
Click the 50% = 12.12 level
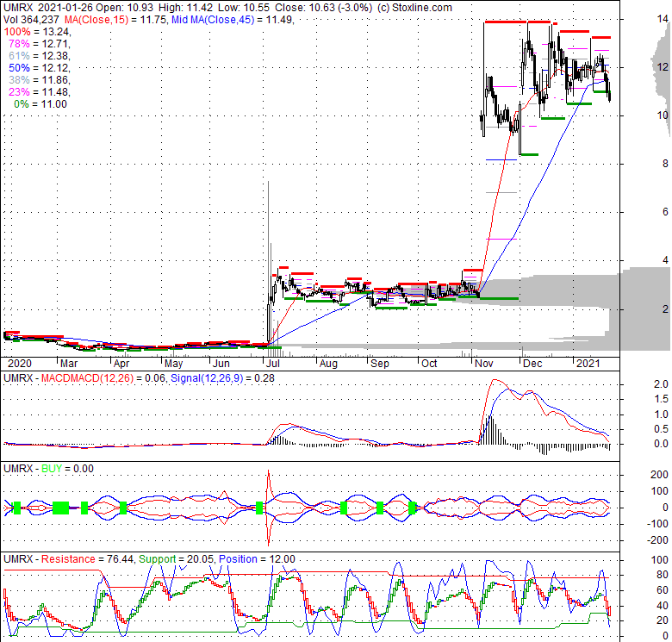39,68
